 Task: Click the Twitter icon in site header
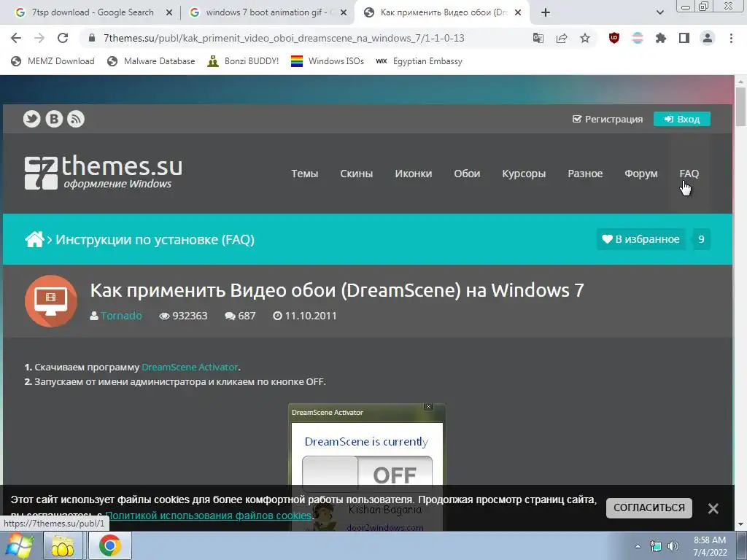coord(32,119)
